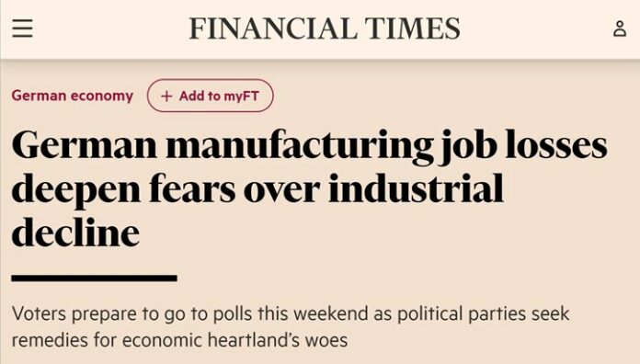Click the black divider bar under headline
640x364 pixels.
[95, 279]
